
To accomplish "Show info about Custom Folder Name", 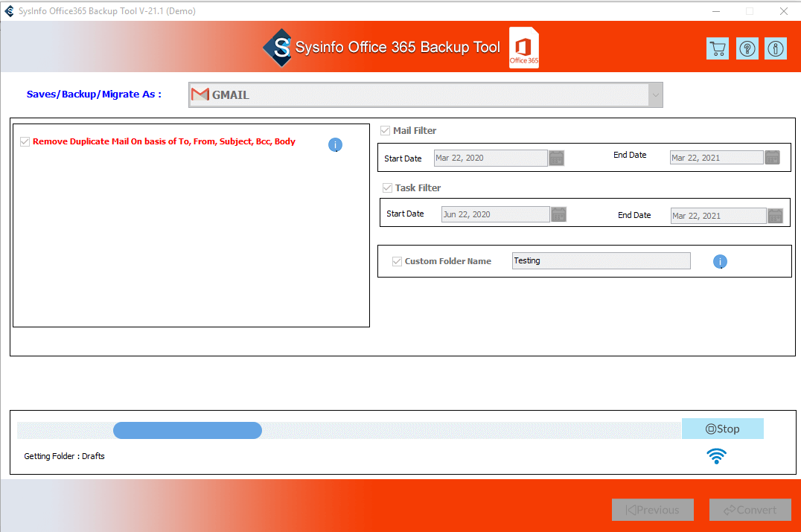I will coord(720,261).
